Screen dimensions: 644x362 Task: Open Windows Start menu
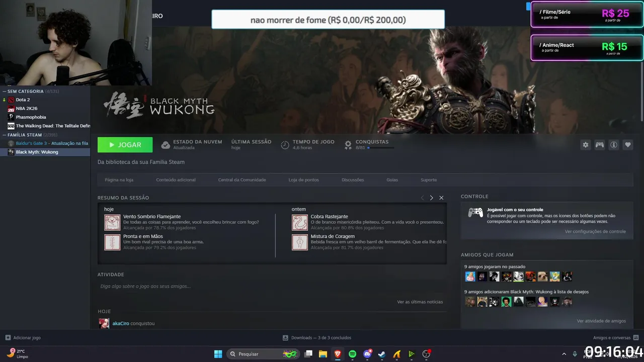(218, 354)
